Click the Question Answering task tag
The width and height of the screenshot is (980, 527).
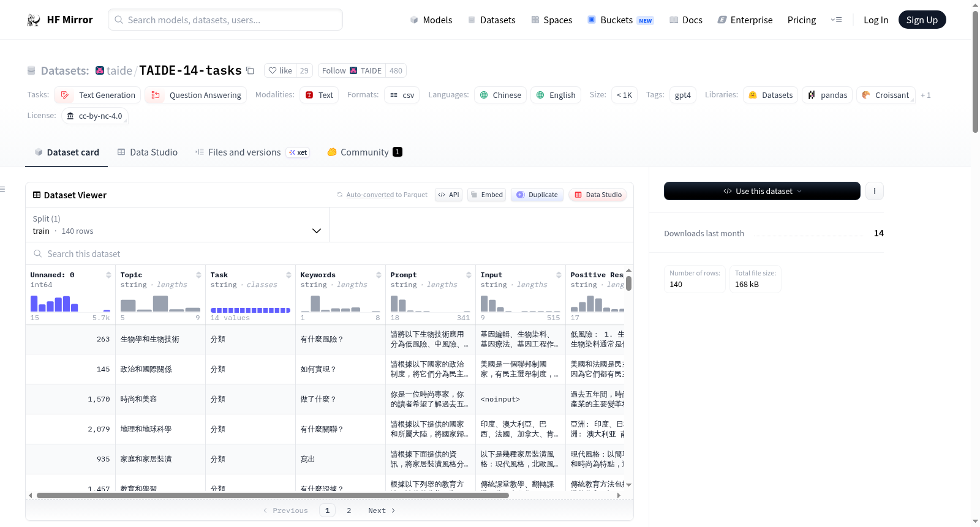(196, 95)
